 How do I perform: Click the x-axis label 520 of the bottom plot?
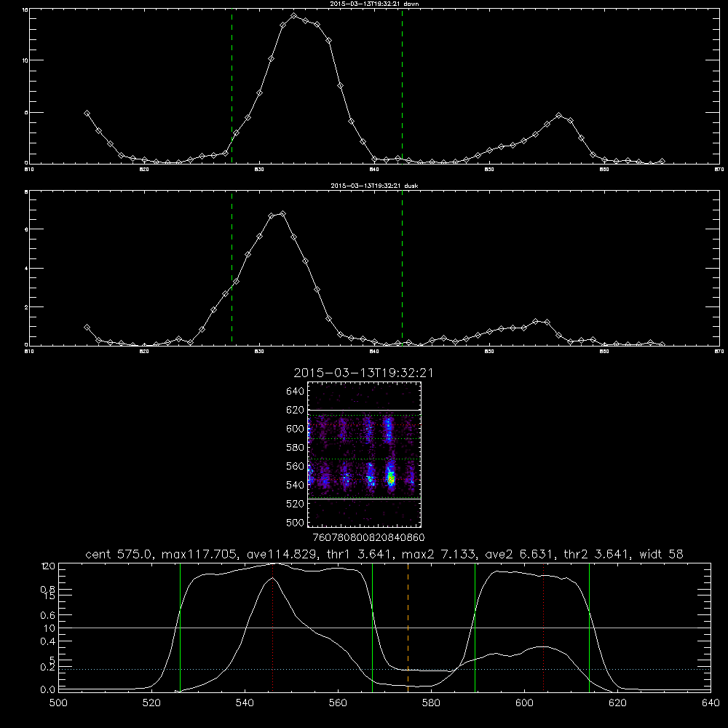tap(151, 703)
